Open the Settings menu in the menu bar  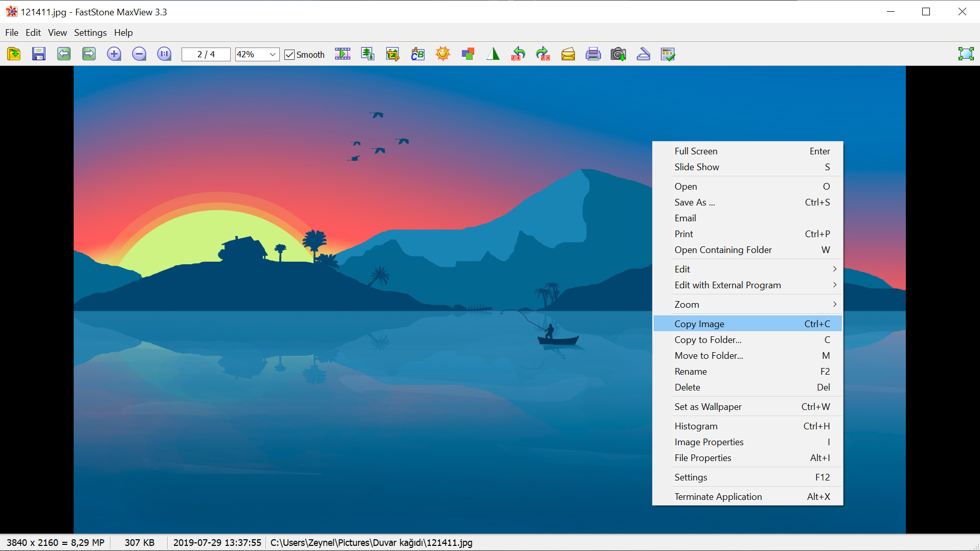click(x=90, y=32)
